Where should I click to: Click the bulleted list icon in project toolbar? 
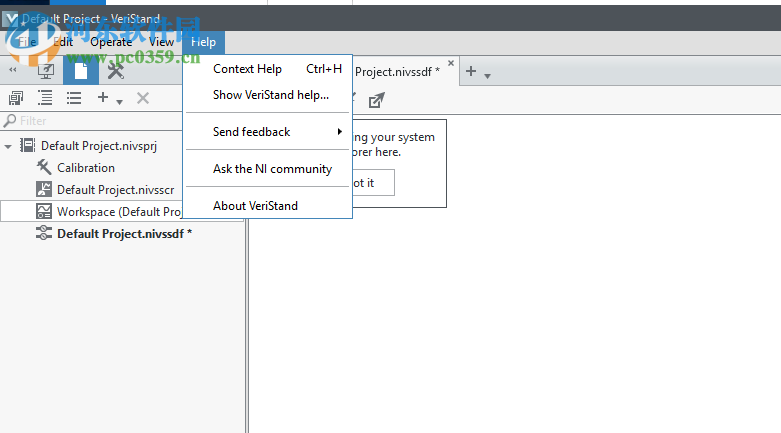coord(74,98)
